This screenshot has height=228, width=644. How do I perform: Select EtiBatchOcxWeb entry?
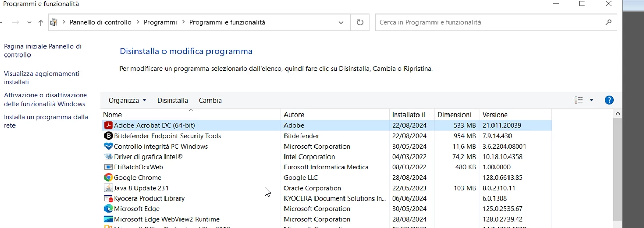coord(139,167)
